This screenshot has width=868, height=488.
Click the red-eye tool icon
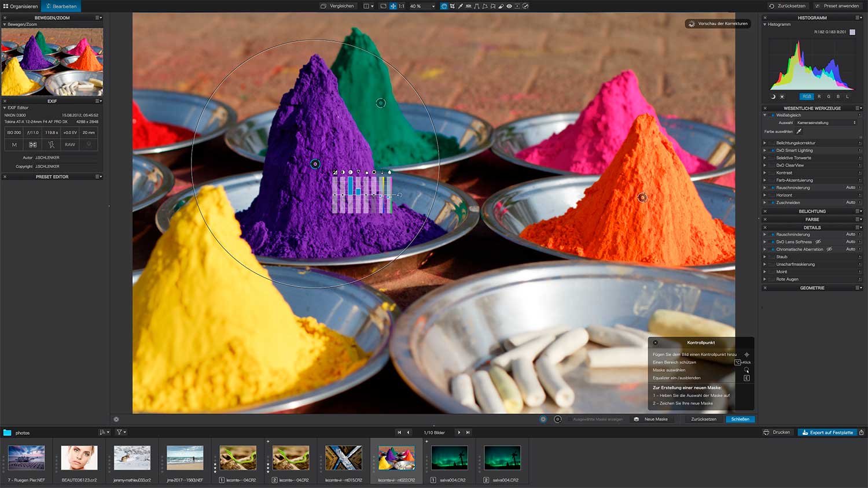click(509, 6)
